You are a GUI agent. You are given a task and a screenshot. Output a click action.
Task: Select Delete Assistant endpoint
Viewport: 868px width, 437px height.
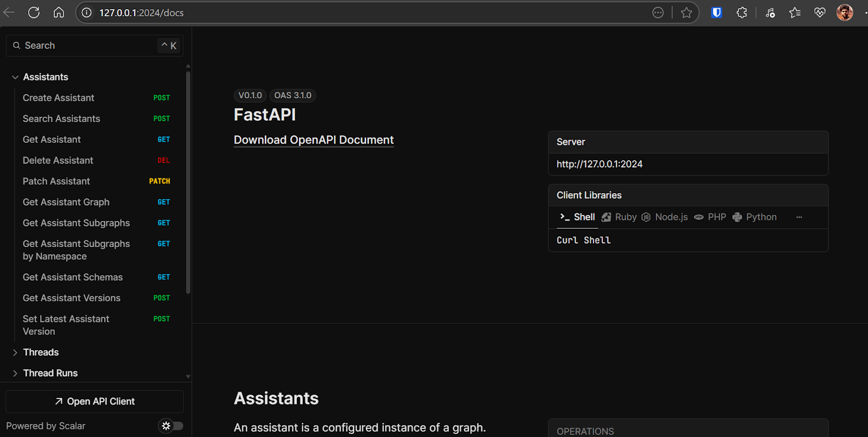pyautogui.click(x=97, y=160)
